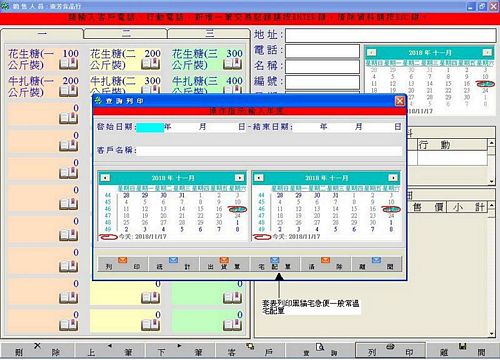Screen dimensions: 500x360
Task: Click the 宅配單 home delivery slip button
Action: click(x=275, y=264)
